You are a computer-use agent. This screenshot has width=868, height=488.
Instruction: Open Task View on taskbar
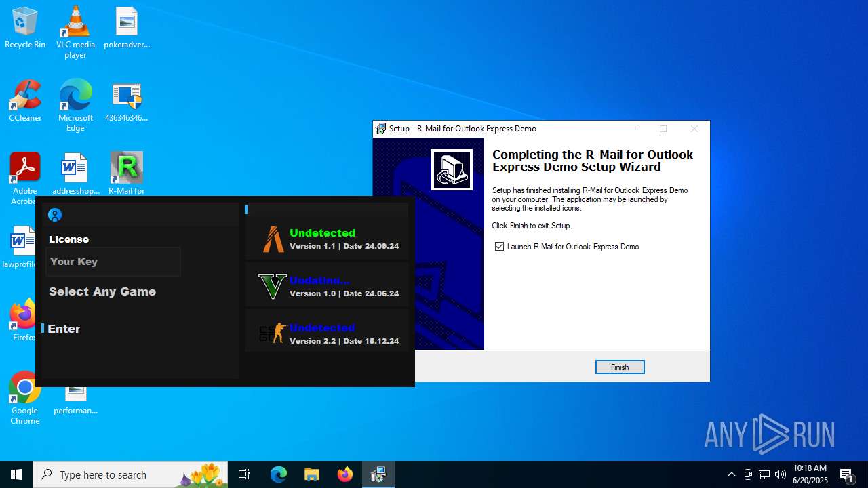pos(244,474)
